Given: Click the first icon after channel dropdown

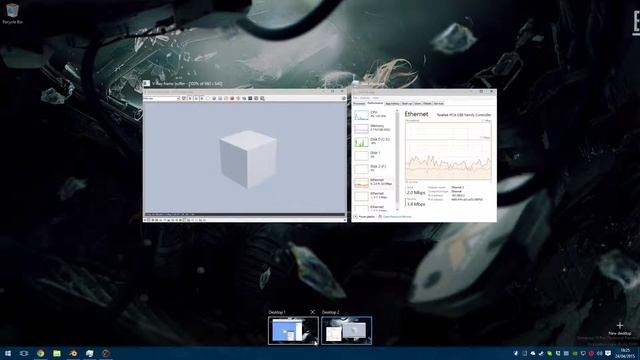Looking at the screenshot, I should pos(184,98).
